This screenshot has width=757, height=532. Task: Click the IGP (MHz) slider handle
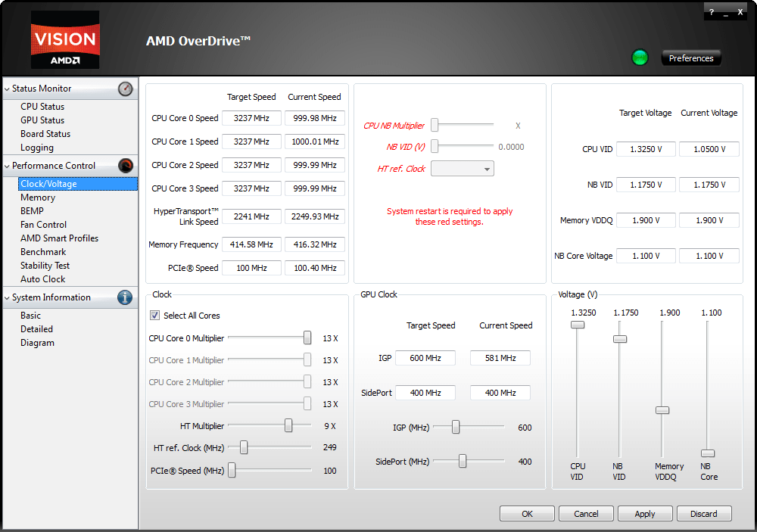455,427
